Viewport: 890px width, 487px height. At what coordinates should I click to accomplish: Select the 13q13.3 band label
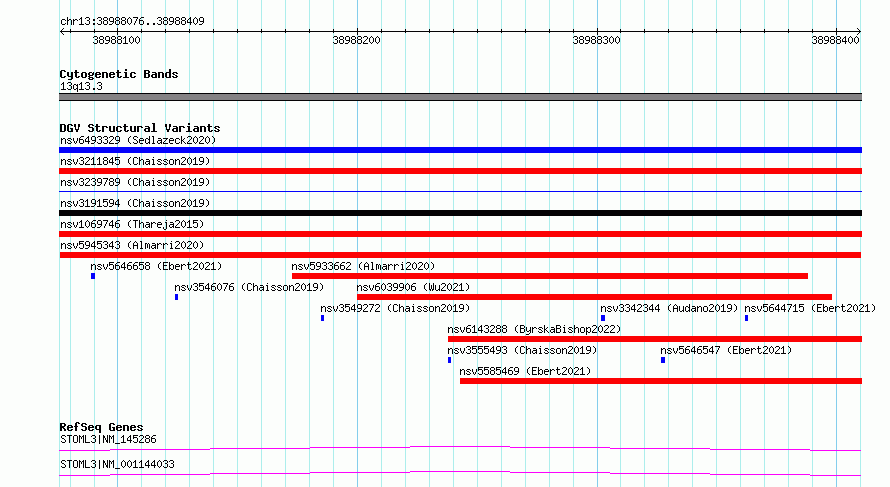click(x=81, y=86)
